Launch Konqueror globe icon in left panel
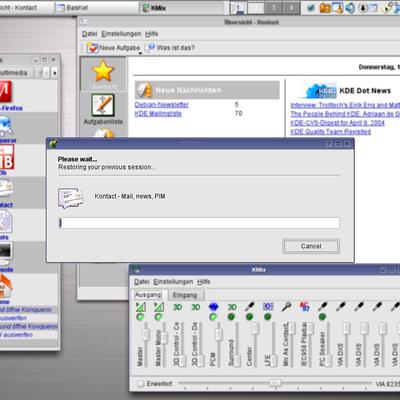The height and width of the screenshot is (400, 400). point(6,126)
